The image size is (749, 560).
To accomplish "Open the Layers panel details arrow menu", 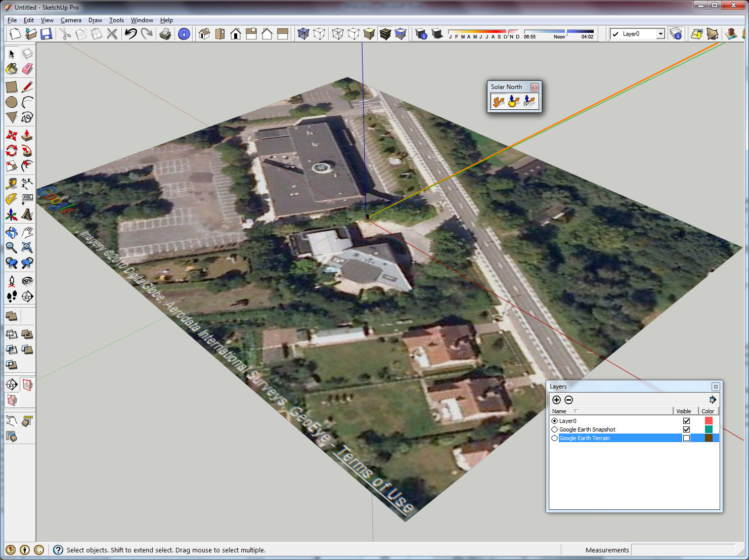I will point(713,400).
